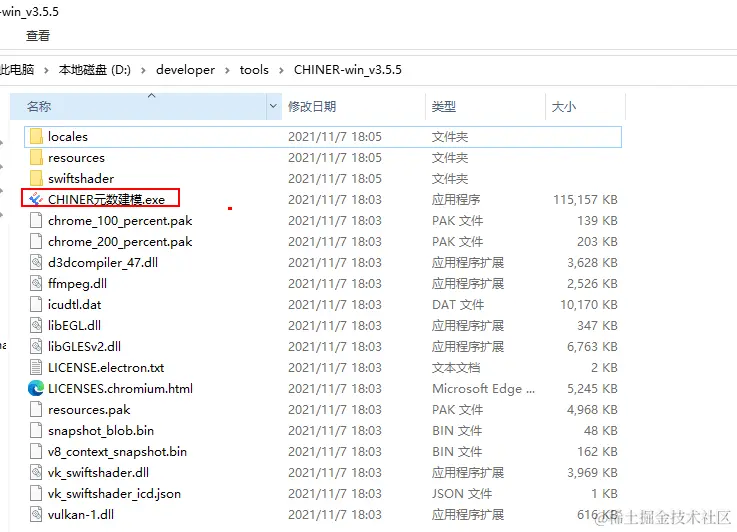Click the 10,170 KB size of icudtl.dat
Screen dimensions: 737x532
point(588,305)
